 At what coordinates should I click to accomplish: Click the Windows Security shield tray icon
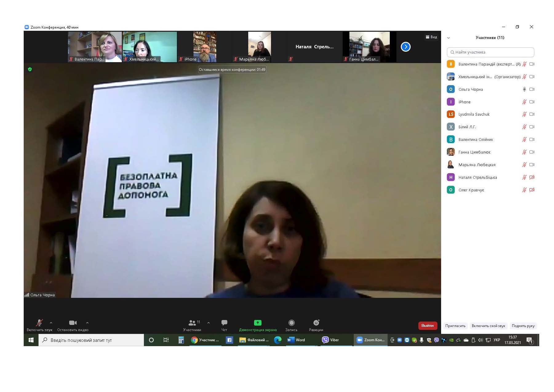pos(429,340)
